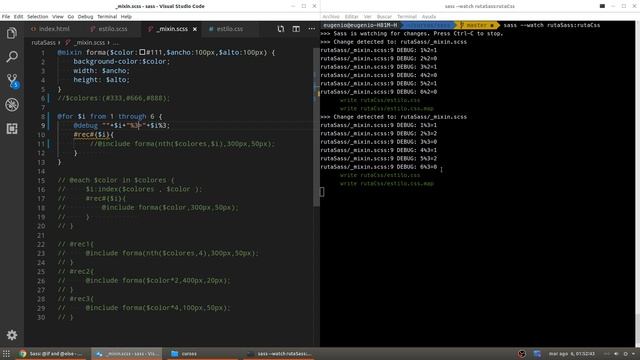The width and height of the screenshot is (640, 360).
Task: Click the background-color:$color line
Action: 122,62
